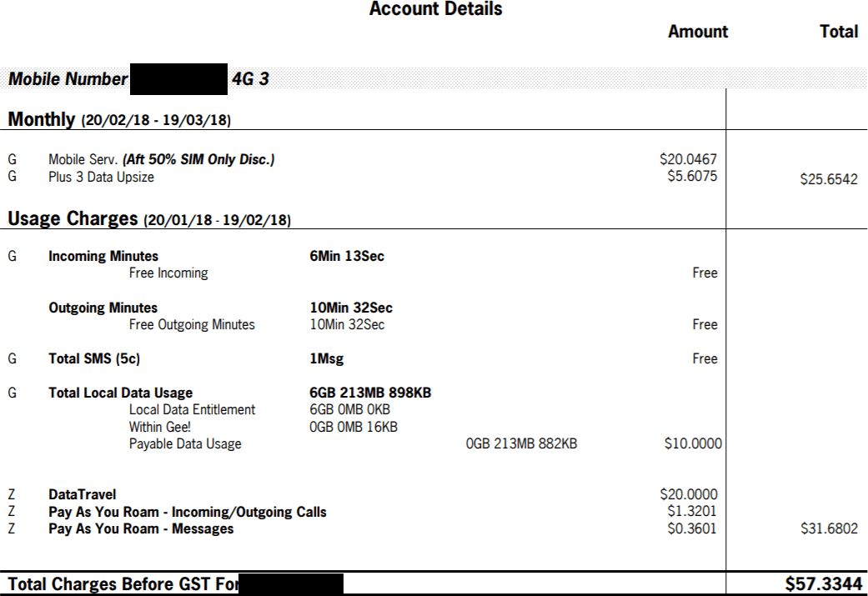Screen dimensions: 868x596
Task: Select 'Mobile Serv.' line item
Action: tap(83, 159)
